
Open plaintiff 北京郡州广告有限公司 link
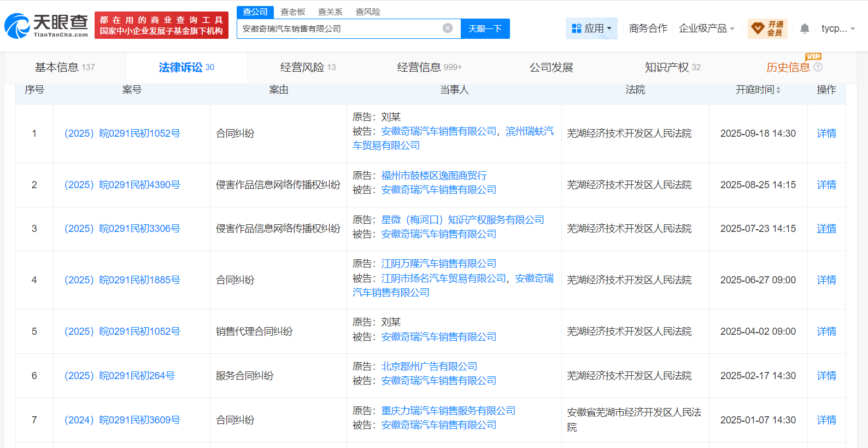(429, 366)
